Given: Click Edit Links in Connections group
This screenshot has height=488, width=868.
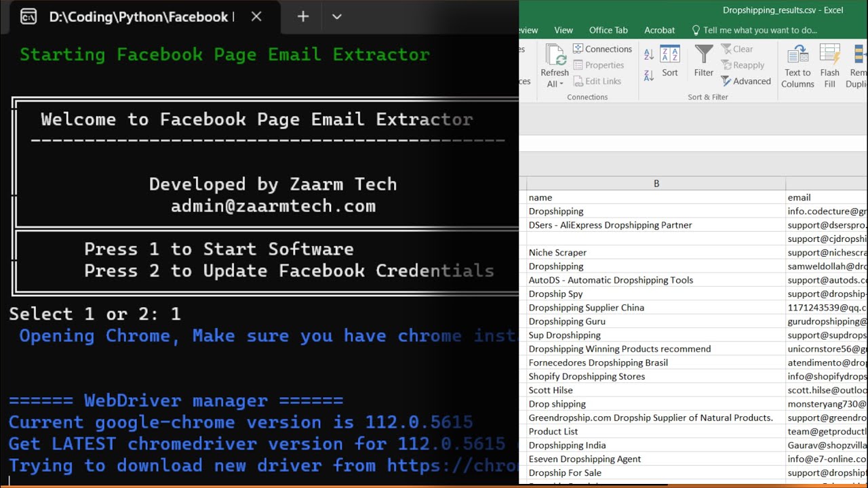Looking at the screenshot, I should 597,81.
